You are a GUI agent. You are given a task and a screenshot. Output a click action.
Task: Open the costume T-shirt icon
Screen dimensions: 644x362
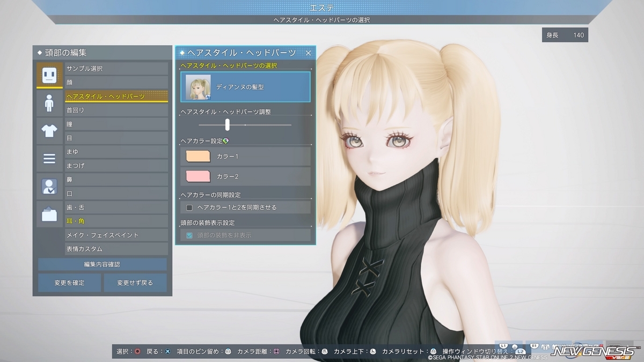pyautogui.click(x=49, y=131)
